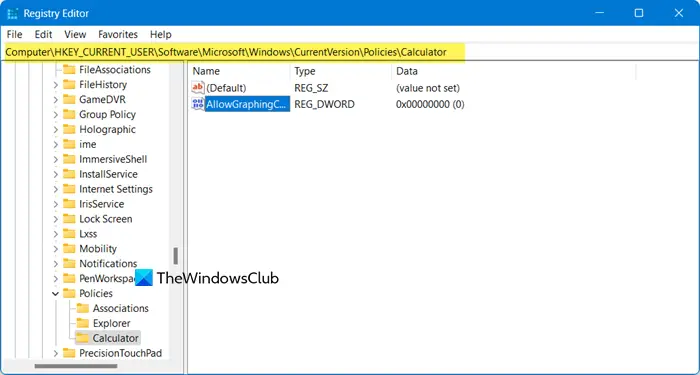Viewport: 700px width, 375px height.
Task: Click the Associations folder icon
Action: coord(83,308)
